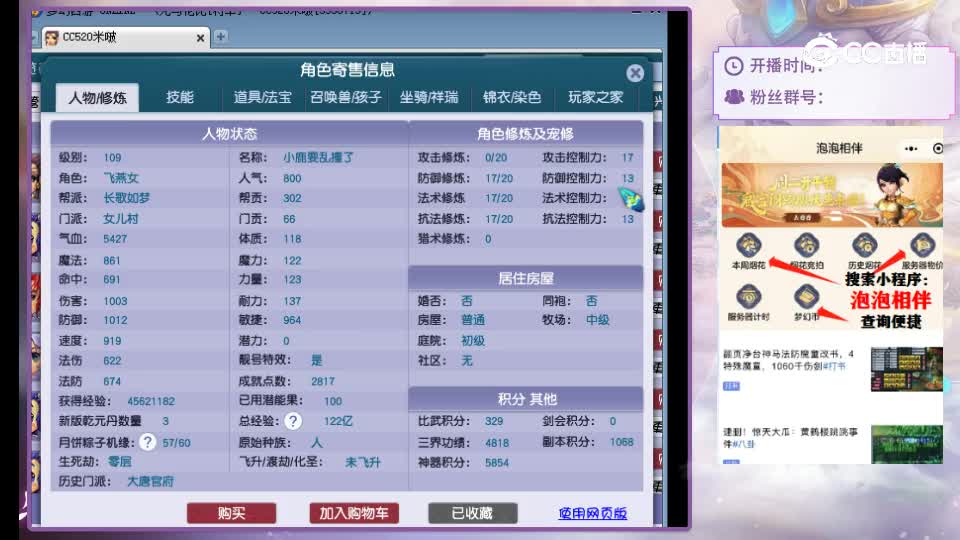
Task: Open the 技能 tab
Action: coord(180,97)
